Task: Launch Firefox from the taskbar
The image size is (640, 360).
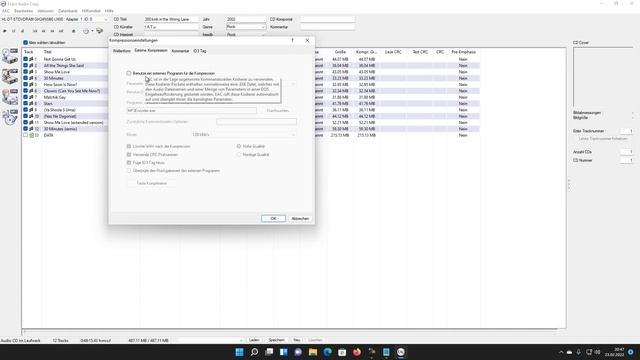Action: click(x=357, y=352)
